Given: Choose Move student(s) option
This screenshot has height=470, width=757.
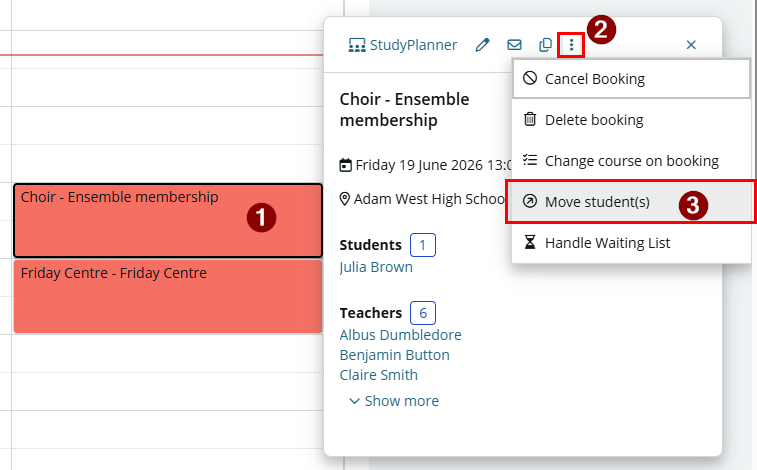Looking at the screenshot, I should tap(631, 202).
